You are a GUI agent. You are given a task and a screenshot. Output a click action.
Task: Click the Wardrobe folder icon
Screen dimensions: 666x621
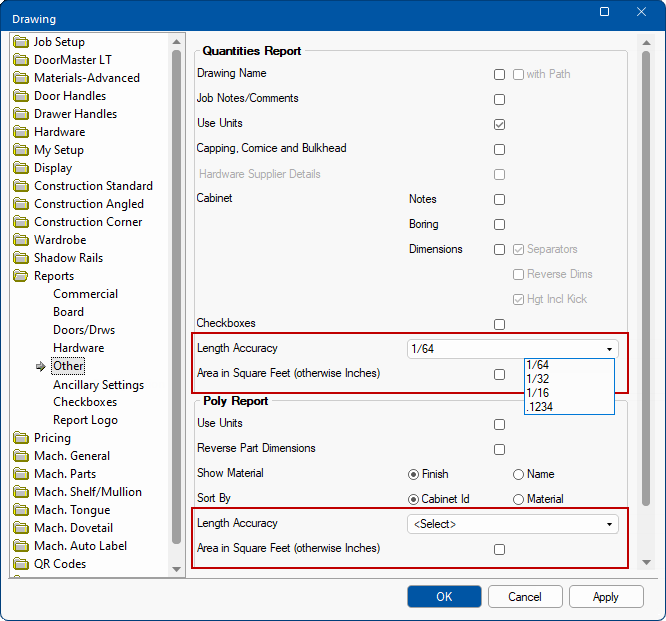21,240
